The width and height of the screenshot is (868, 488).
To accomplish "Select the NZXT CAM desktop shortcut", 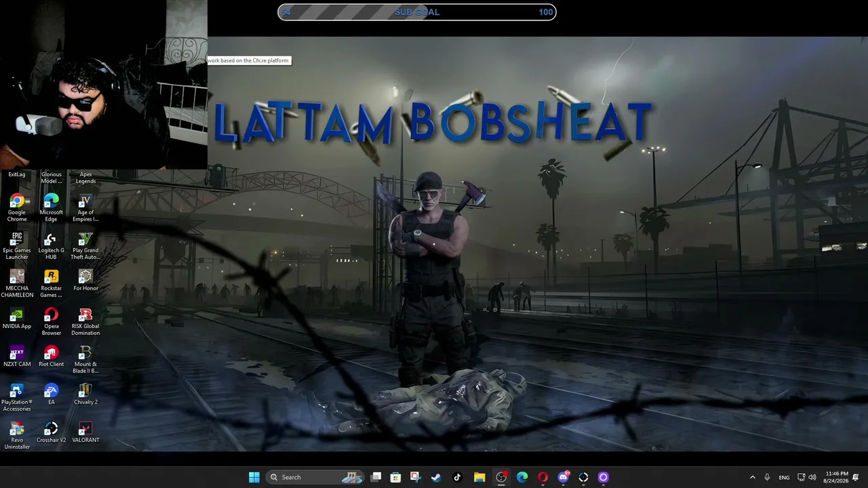I will click(x=17, y=357).
